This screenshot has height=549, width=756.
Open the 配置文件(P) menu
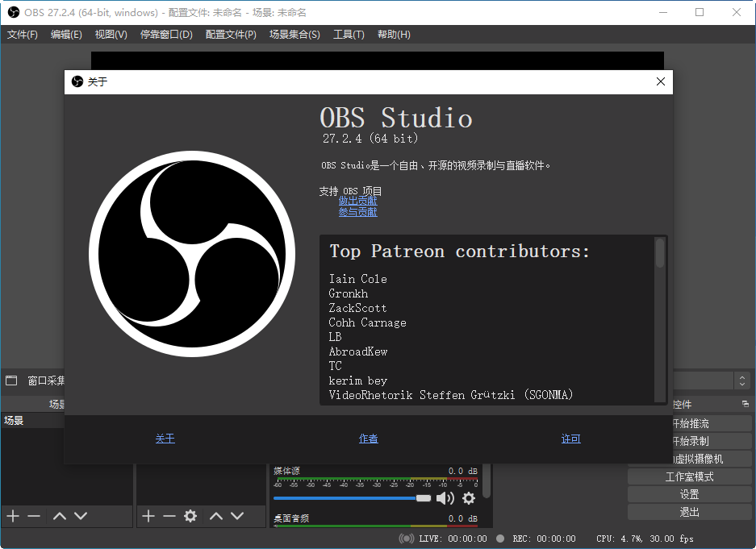tap(231, 34)
